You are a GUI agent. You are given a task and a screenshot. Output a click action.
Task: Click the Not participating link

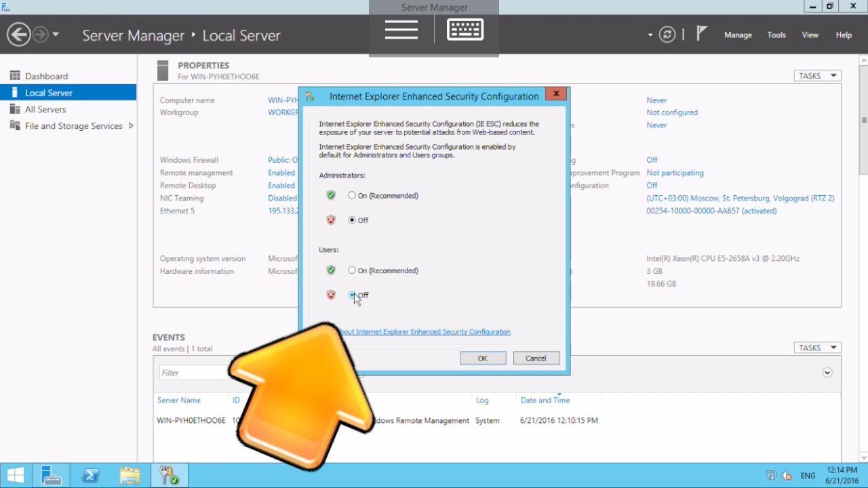click(675, 173)
